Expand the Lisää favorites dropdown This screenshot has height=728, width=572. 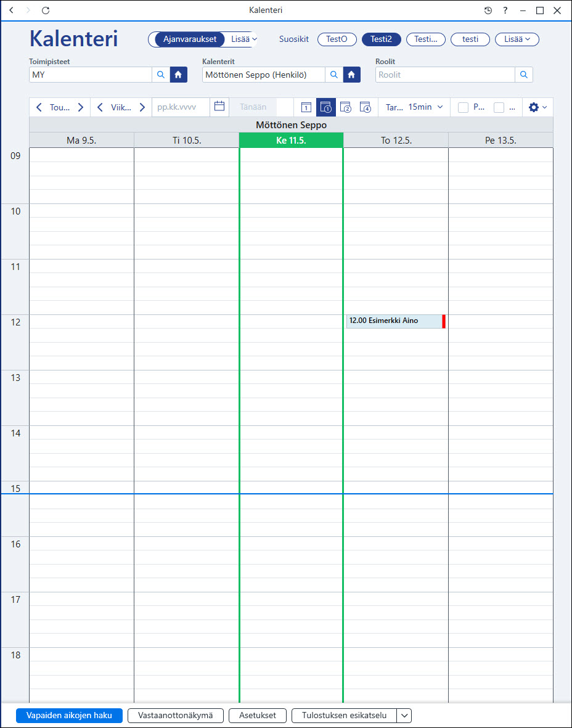pos(517,39)
